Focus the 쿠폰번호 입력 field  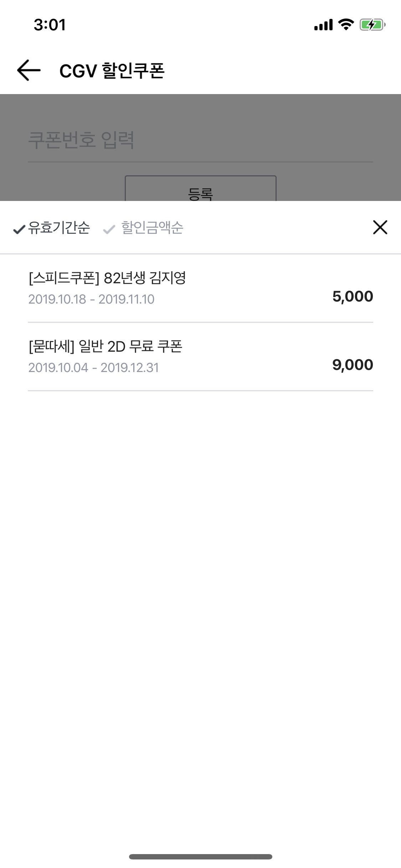click(200, 141)
